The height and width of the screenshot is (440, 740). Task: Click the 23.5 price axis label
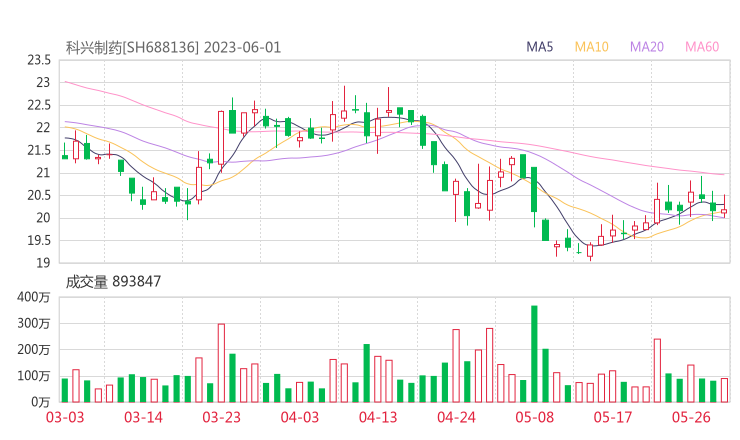click(x=39, y=60)
